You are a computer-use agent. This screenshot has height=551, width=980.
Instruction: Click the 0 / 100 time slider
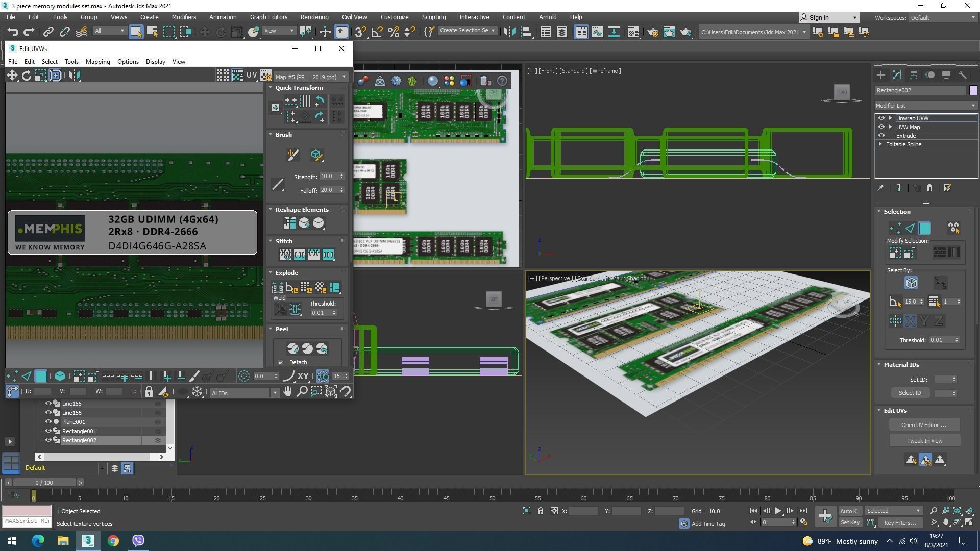click(x=44, y=483)
